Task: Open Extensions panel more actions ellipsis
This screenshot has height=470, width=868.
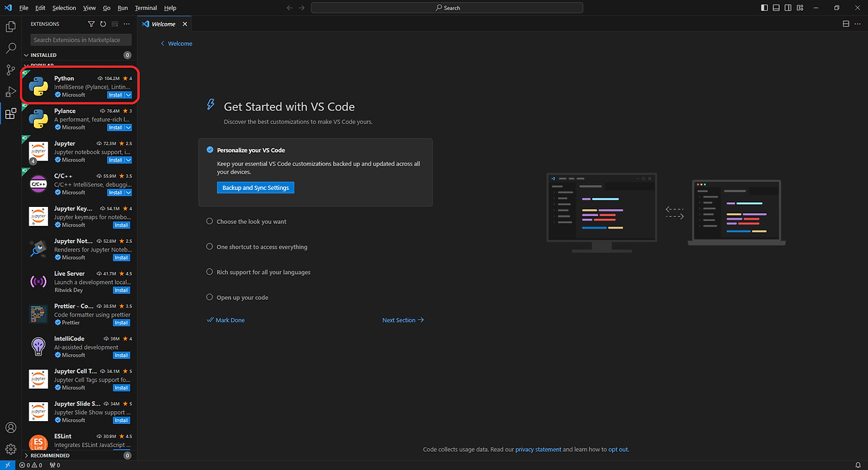Action: point(126,24)
